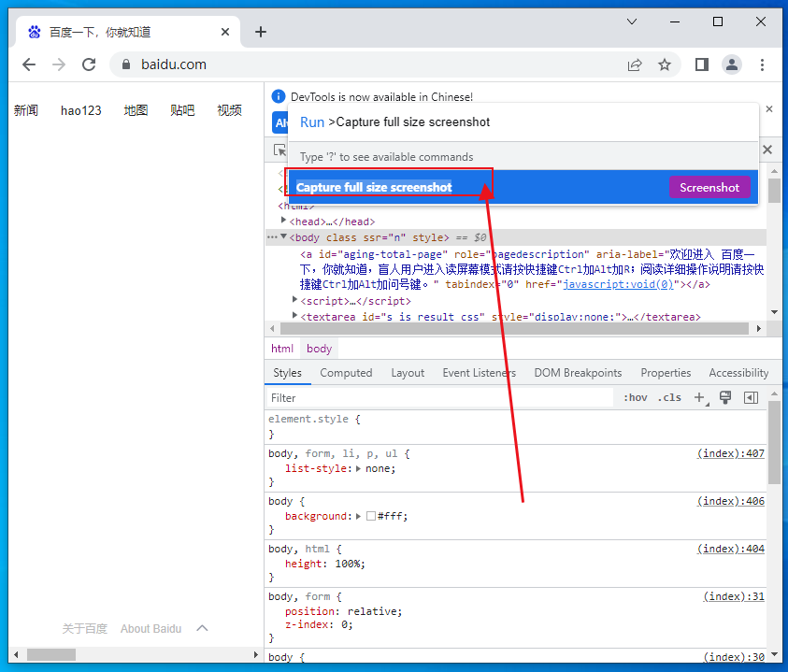Click the About Baidu footer link

pos(150,629)
